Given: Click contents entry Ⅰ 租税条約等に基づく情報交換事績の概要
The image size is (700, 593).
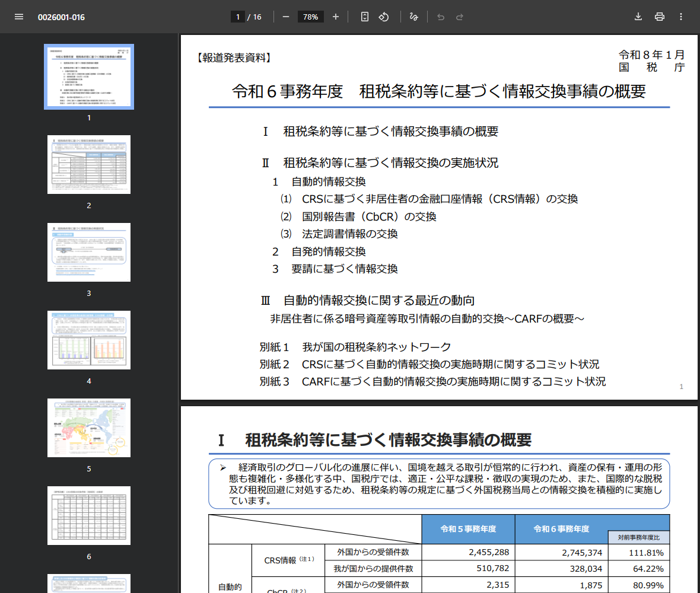Looking at the screenshot, I should click(380, 132).
